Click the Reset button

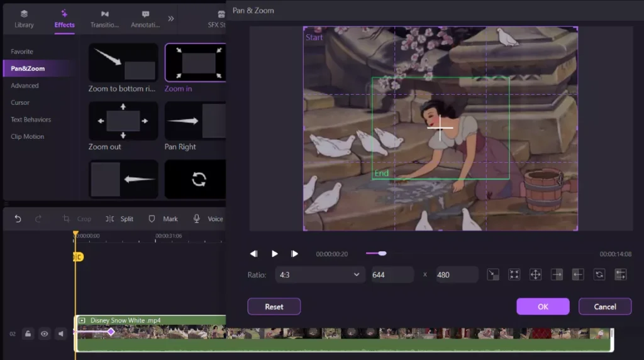click(x=274, y=307)
